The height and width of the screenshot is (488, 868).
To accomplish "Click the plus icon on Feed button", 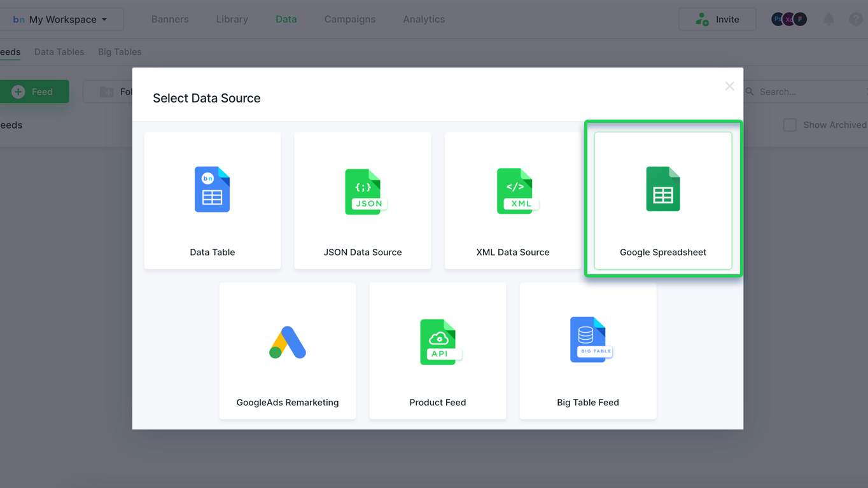I will 18,92.
